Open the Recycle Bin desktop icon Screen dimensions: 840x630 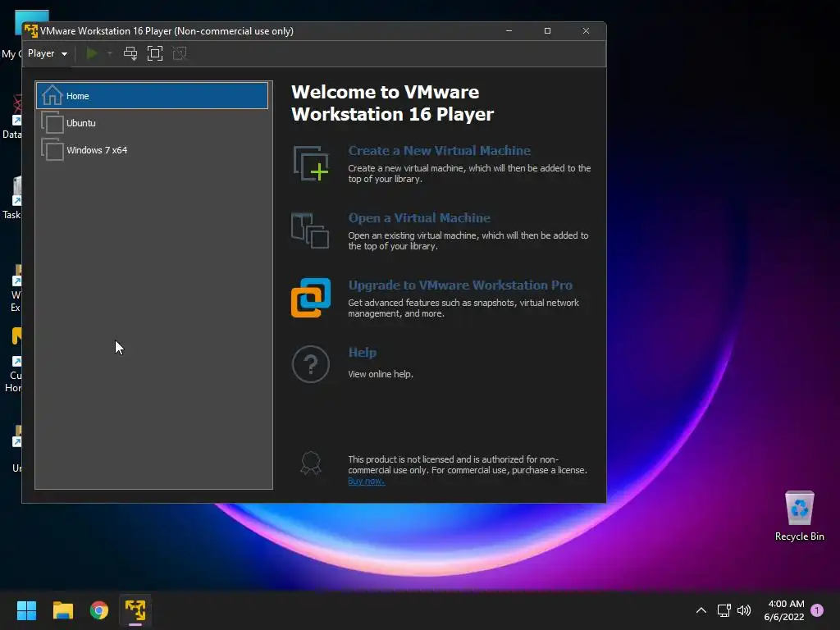[x=799, y=516]
